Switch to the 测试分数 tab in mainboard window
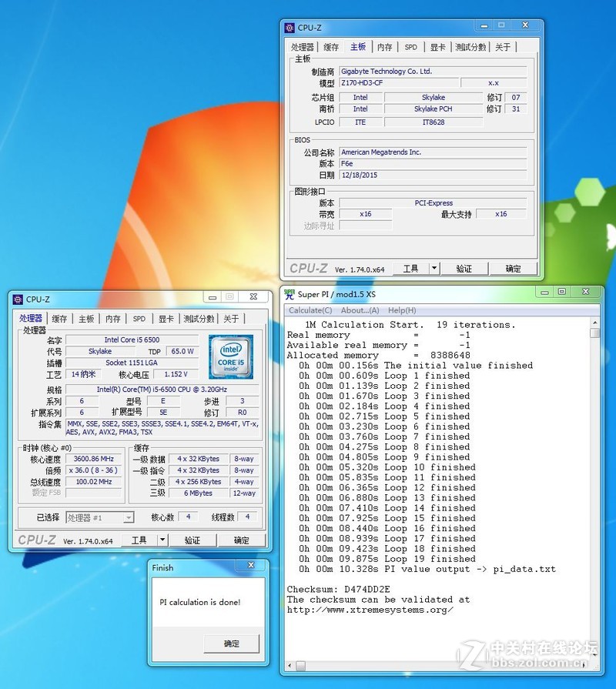The height and width of the screenshot is (689, 616). pos(470,47)
